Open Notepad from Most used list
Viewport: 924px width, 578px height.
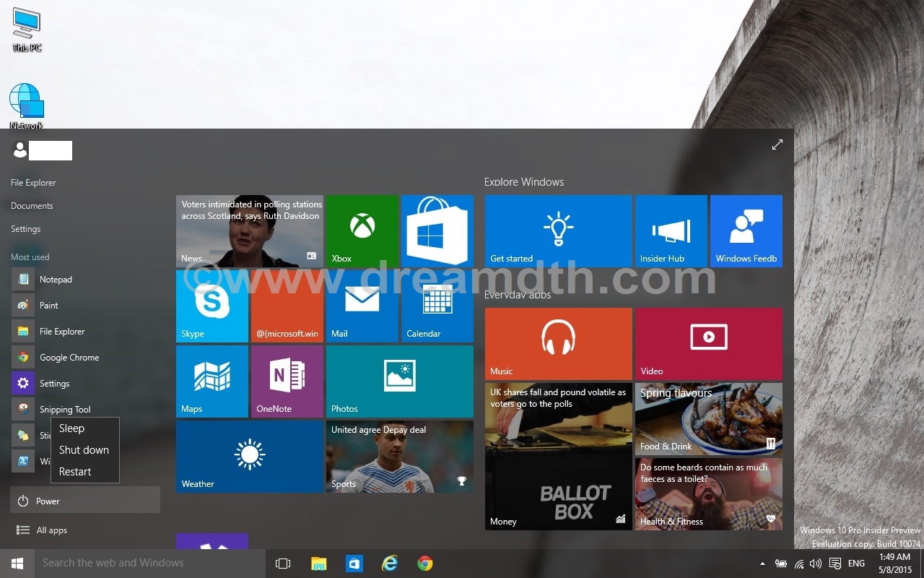point(84,280)
